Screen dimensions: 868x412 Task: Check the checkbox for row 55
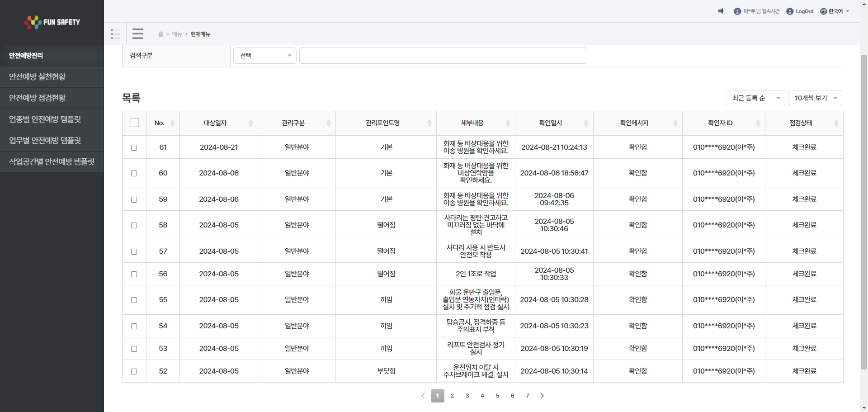click(134, 300)
